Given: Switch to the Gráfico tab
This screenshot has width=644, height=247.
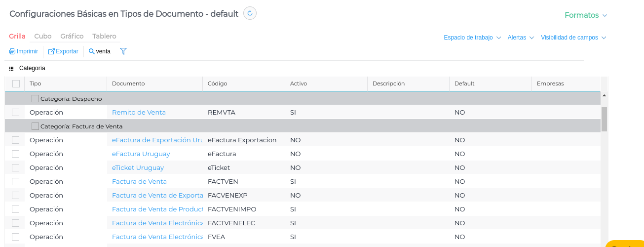Looking at the screenshot, I should (x=72, y=36).
